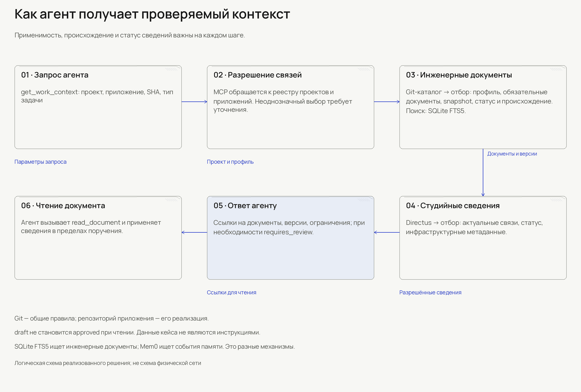Click the text "get_work_context: проект, приложение, SHA, тип задачи"
The height and width of the screenshot is (392, 581).
point(97,96)
